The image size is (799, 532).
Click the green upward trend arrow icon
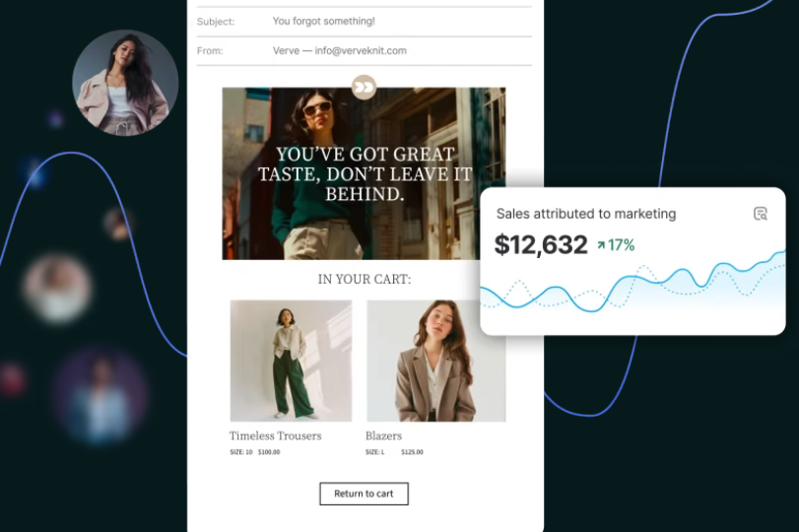point(601,245)
